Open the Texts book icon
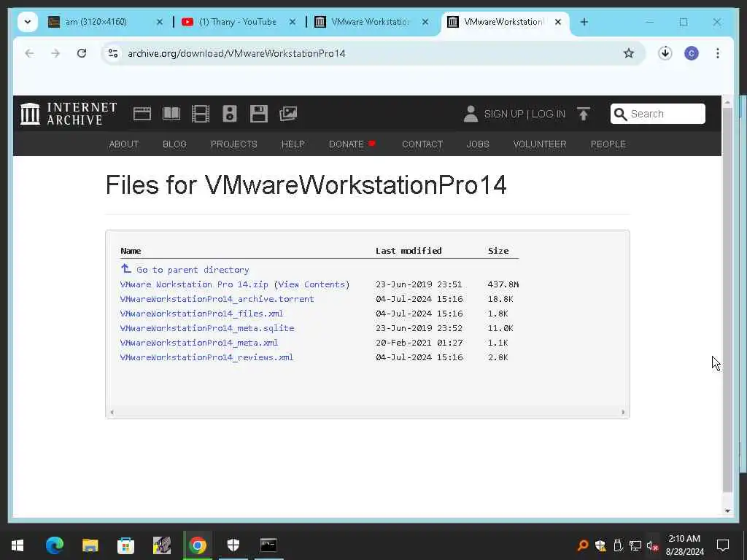 171,114
